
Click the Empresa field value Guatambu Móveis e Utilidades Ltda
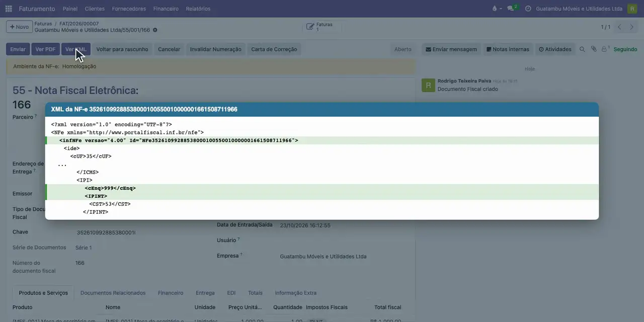[x=323, y=257]
